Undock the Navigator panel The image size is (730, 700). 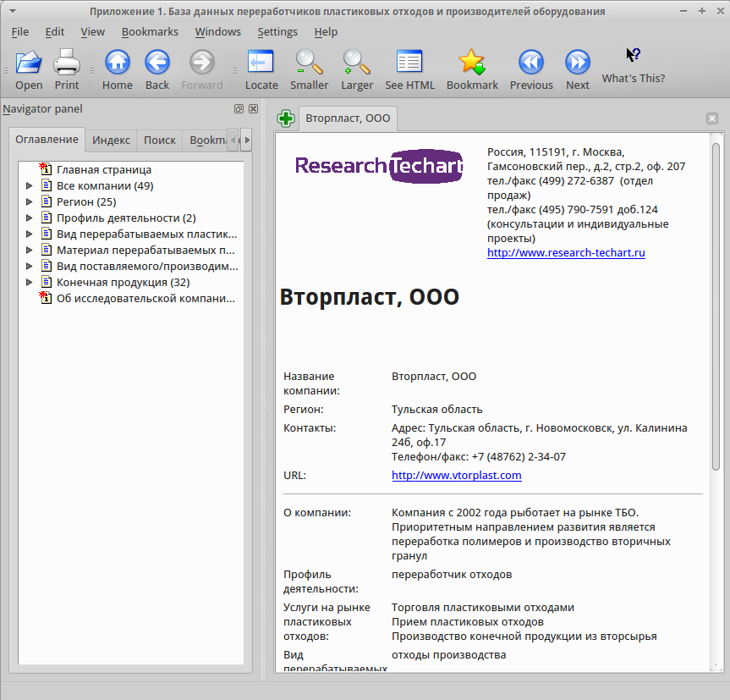[x=239, y=108]
